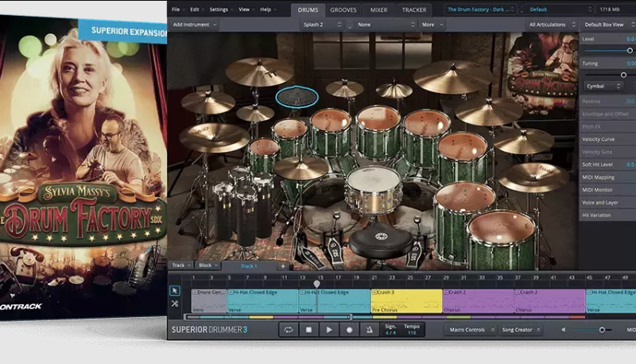This screenshot has height=364, width=636.
Task: Open the Add Instrument dropdown
Action: click(x=194, y=25)
